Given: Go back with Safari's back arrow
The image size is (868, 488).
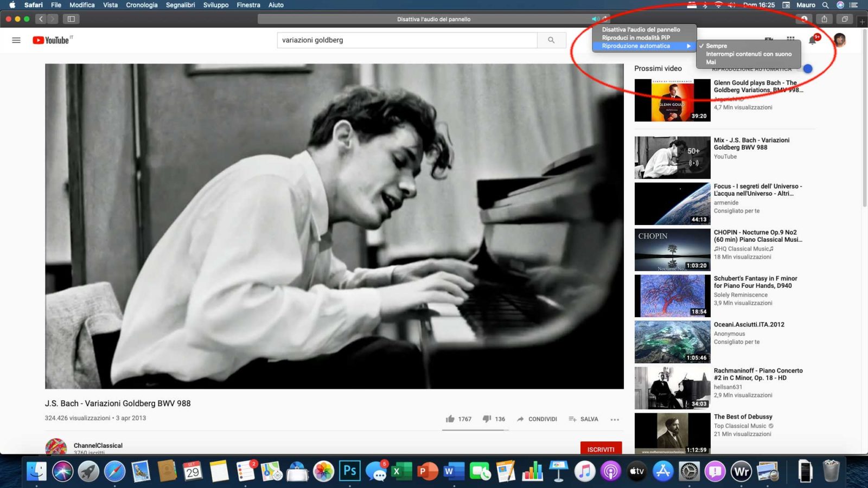Looking at the screenshot, I should click(x=41, y=19).
